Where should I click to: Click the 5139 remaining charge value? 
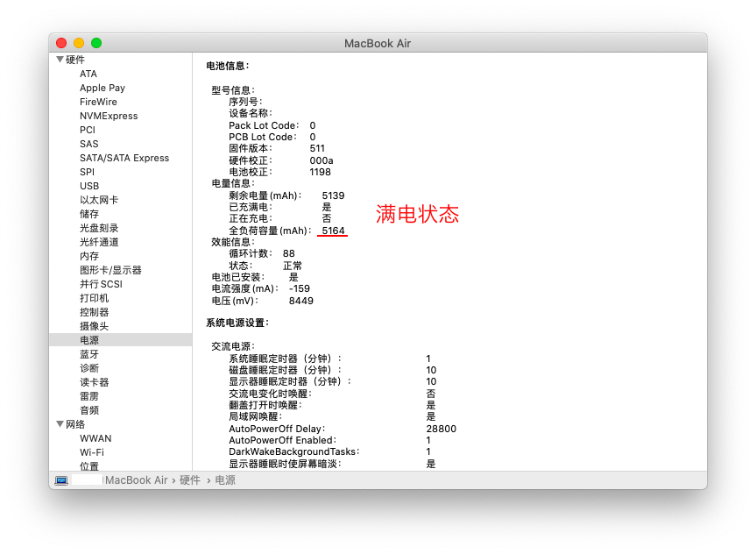[333, 195]
